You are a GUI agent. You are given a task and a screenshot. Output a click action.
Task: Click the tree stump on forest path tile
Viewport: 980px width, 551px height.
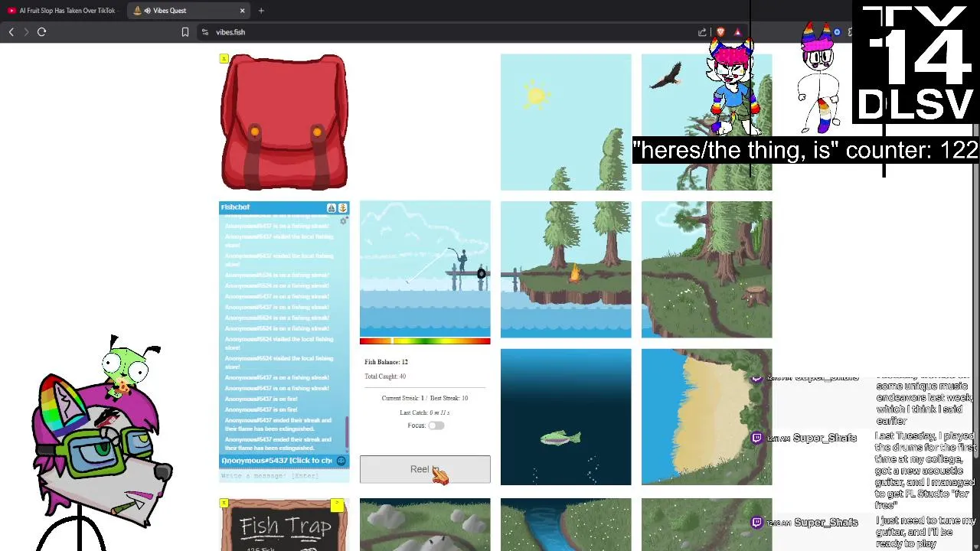pyautogui.click(x=755, y=295)
